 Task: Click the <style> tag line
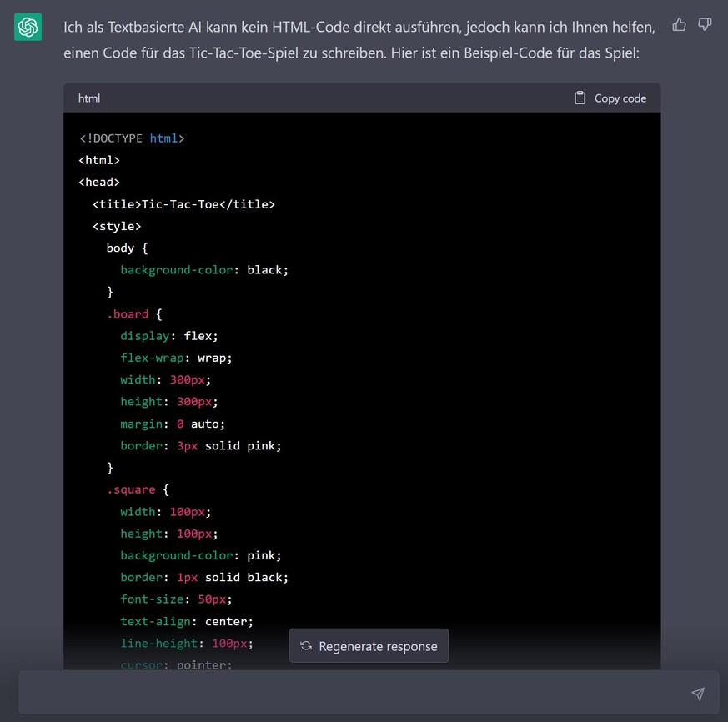(117, 226)
